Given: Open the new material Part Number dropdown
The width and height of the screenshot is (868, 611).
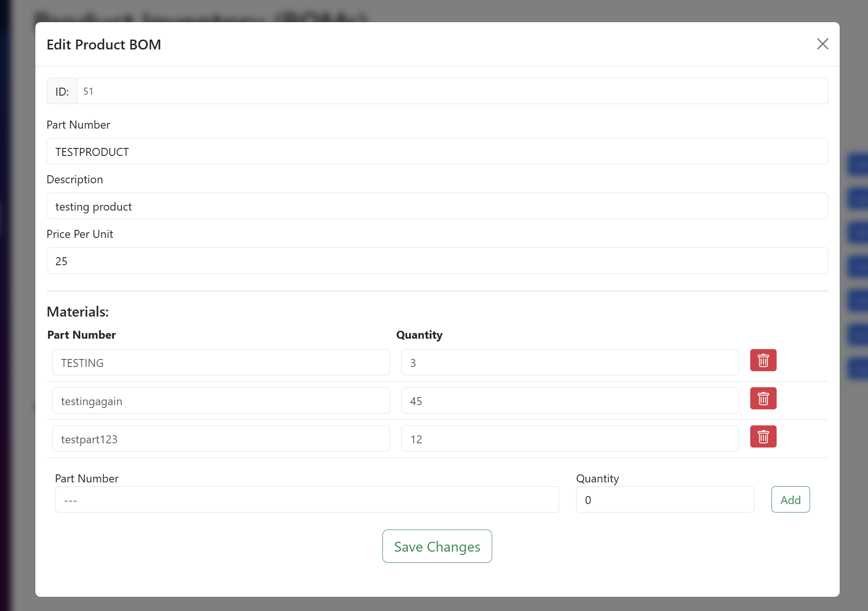Looking at the screenshot, I should [307, 499].
